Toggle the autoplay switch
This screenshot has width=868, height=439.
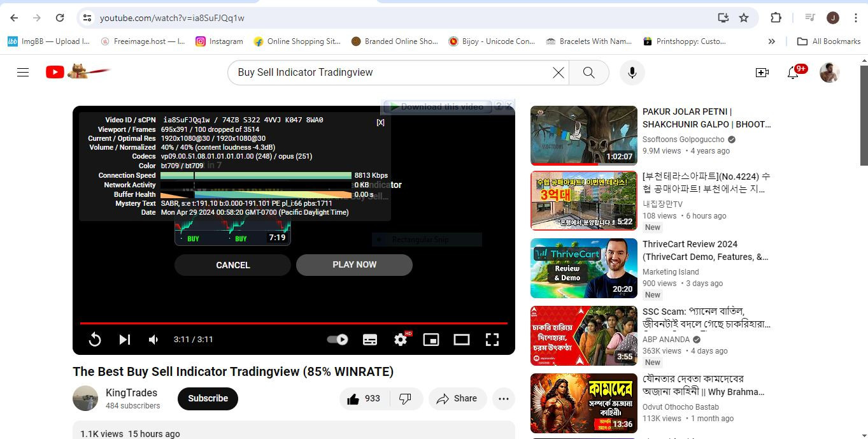338,340
